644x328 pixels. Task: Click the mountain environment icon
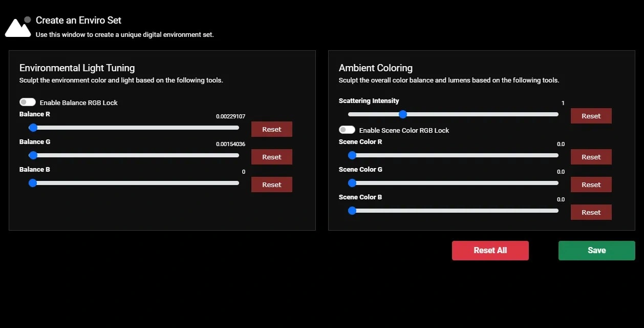pyautogui.click(x=18, y=27)
